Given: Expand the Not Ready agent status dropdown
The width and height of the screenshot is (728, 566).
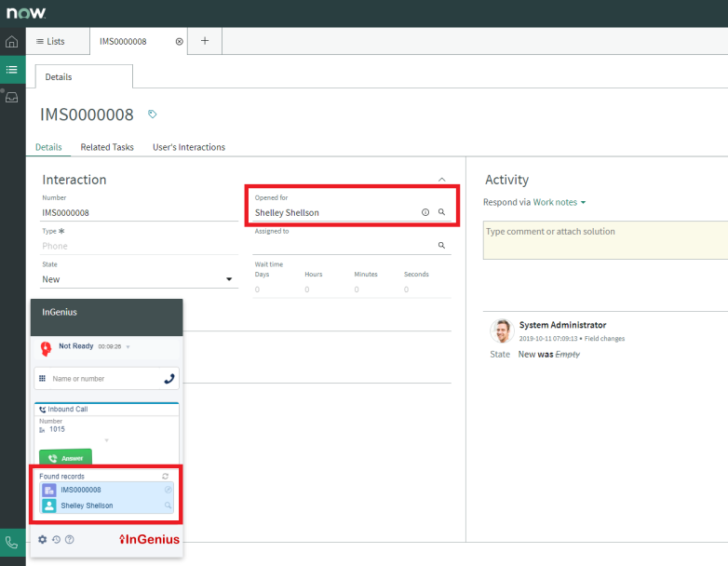Looking at the screenshot, I should click(128, 346).
